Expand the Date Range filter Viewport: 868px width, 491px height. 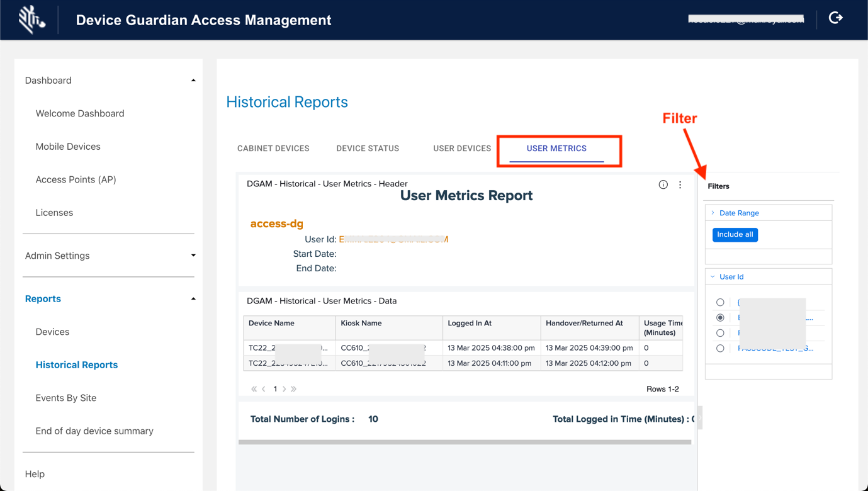[738, 213]
